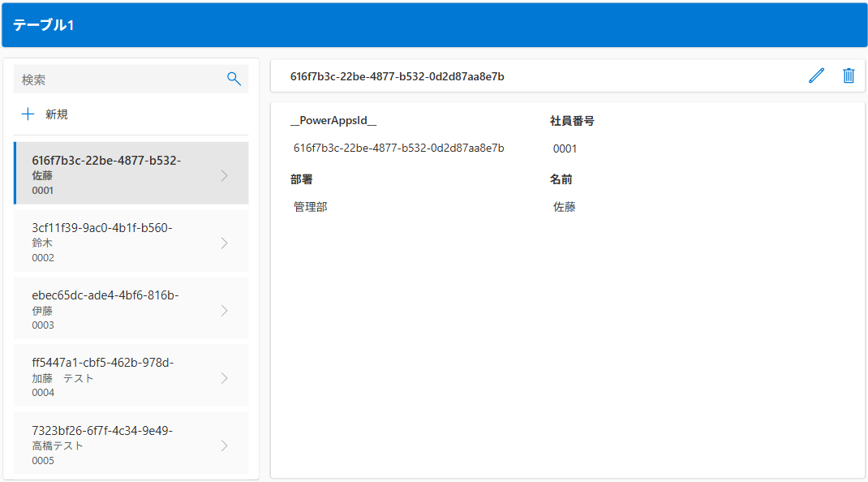Click the テーブル1 header title

coord(43,25)
